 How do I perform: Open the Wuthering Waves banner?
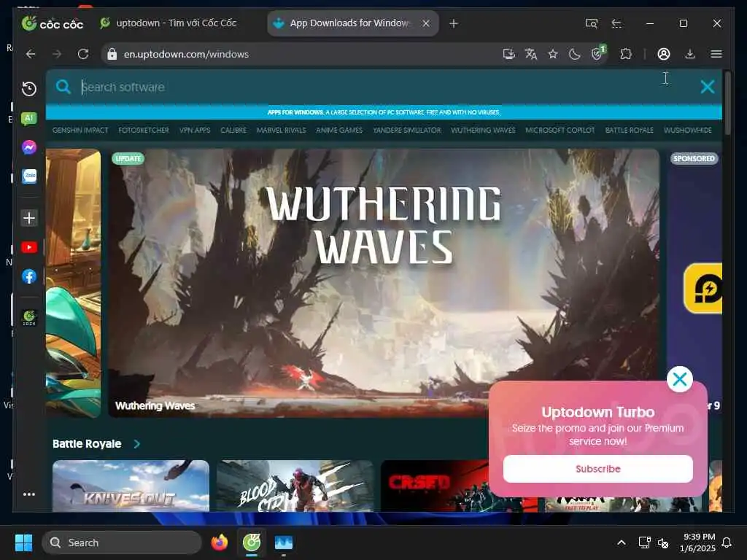[x=384, y=284]
